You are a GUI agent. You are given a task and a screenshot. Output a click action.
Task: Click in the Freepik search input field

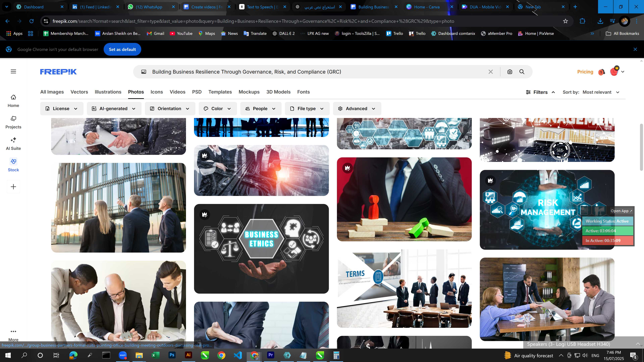pos(317,72)
